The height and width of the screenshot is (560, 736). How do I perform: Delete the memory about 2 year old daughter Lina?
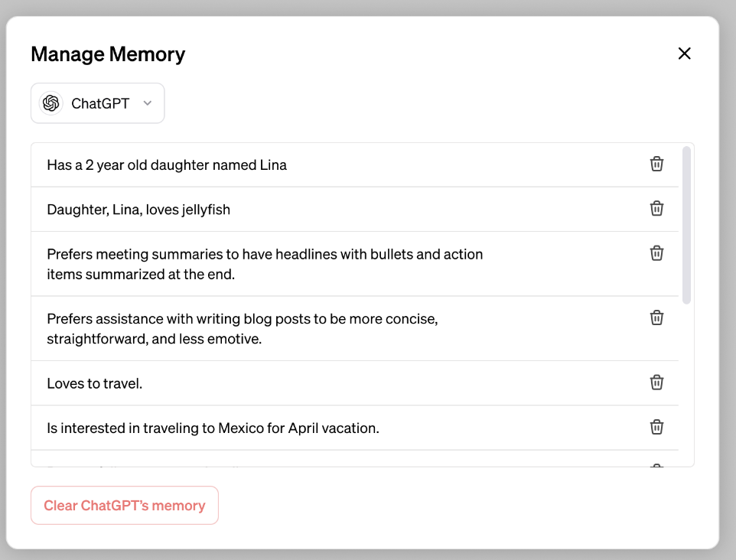coord(656,164)
